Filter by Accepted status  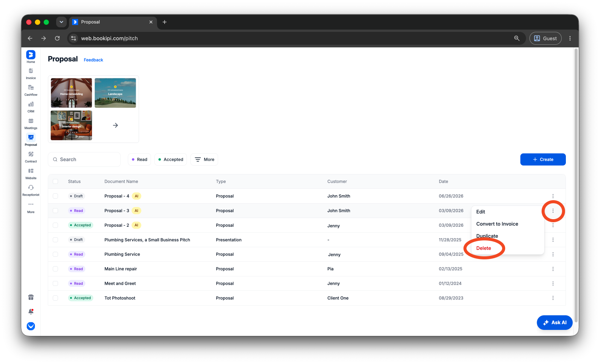click(171, 160)
